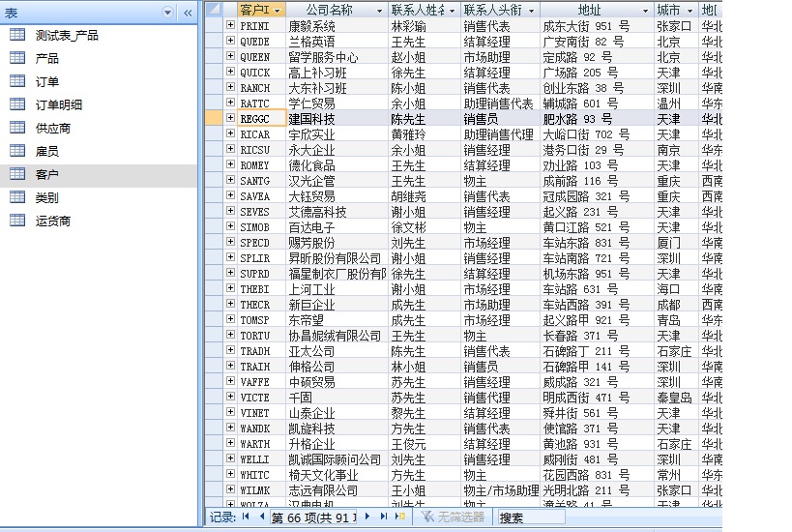Open the 运货商 table in the sidebar
This screenshot has width=792, height=532.
tap(52, 221)
